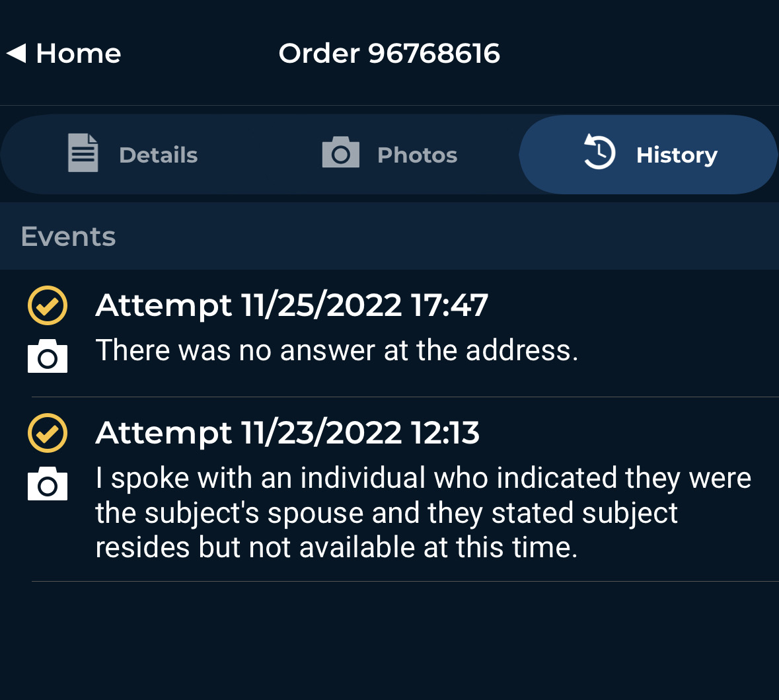Click the Details document icon
This screenshot has height=700, width=779.
pyautogui.click(x=83, y=153)
